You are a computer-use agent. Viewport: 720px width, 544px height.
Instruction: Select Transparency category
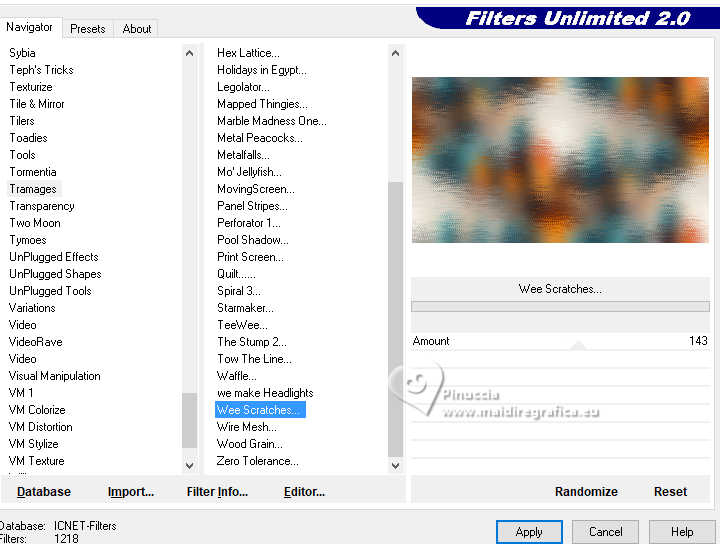[42, 206]
